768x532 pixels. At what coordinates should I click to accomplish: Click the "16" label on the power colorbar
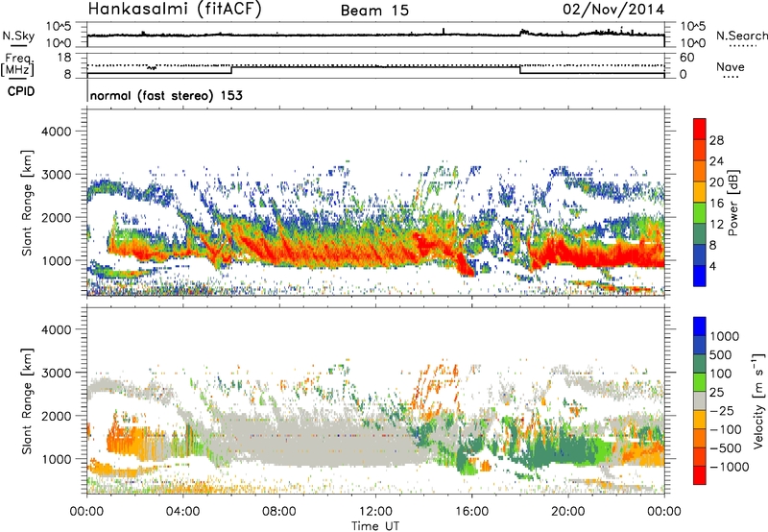716,203
